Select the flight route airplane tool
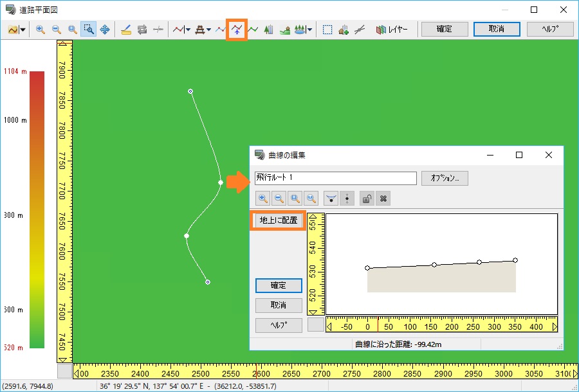Screen dimensions: 579x392 [237, 30]
